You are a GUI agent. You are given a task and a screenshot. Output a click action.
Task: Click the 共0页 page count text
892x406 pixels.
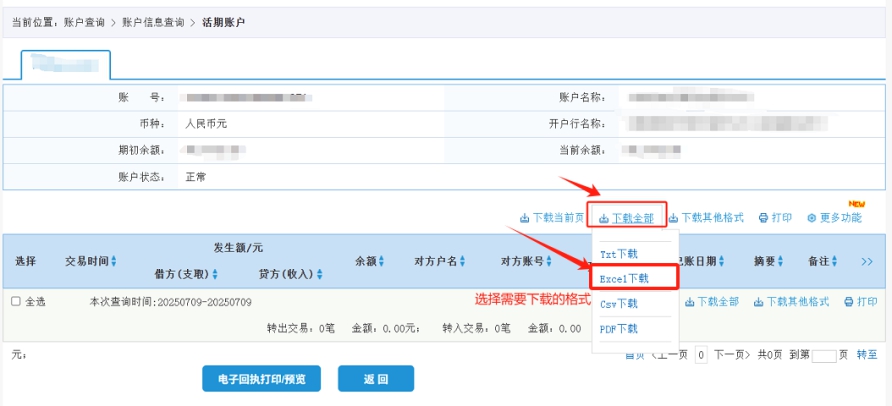tap(771, 355)
